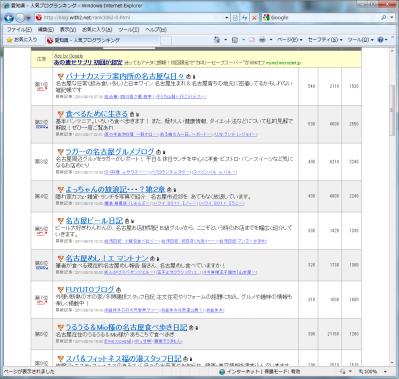Screen dimensions: 399x379
Task: Expand the address bar history dropdown
Action: [x=227, y=18]
